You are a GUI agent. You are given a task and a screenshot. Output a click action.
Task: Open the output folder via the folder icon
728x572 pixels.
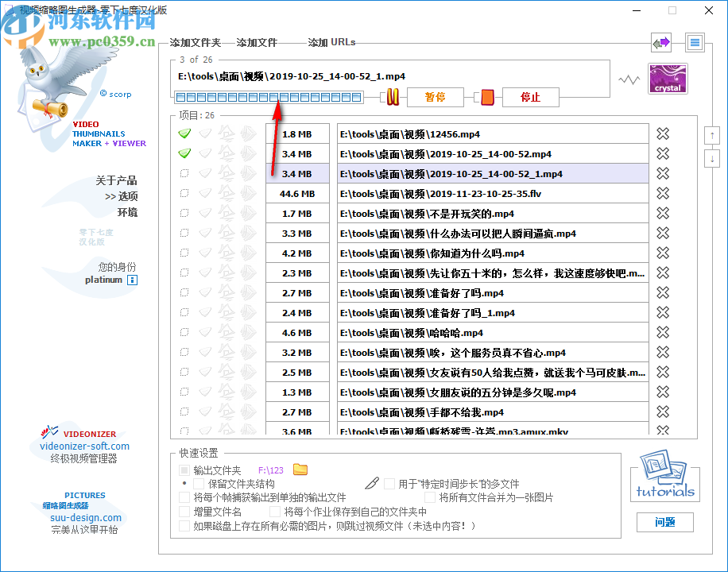click(300, 470)
